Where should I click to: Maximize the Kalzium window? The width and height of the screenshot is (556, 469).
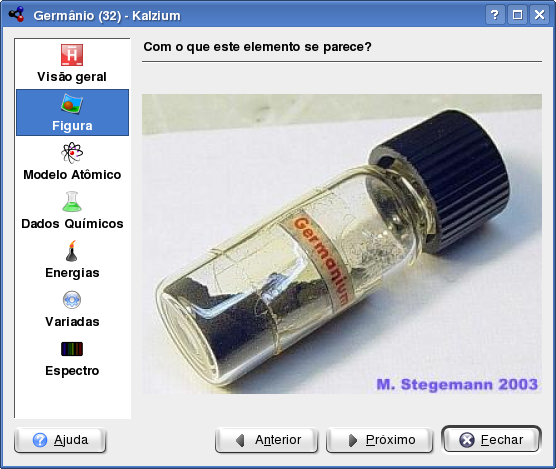click(x=517, y=15)
